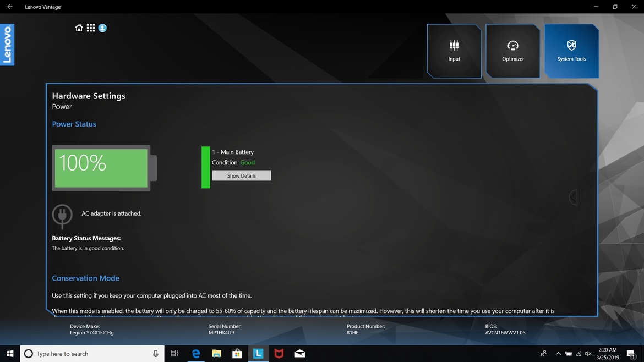This screenshot has height=362, width=644.
Task: Select the BIOS version AVCN16WWV1.06
Action: [x=505, y=333]
